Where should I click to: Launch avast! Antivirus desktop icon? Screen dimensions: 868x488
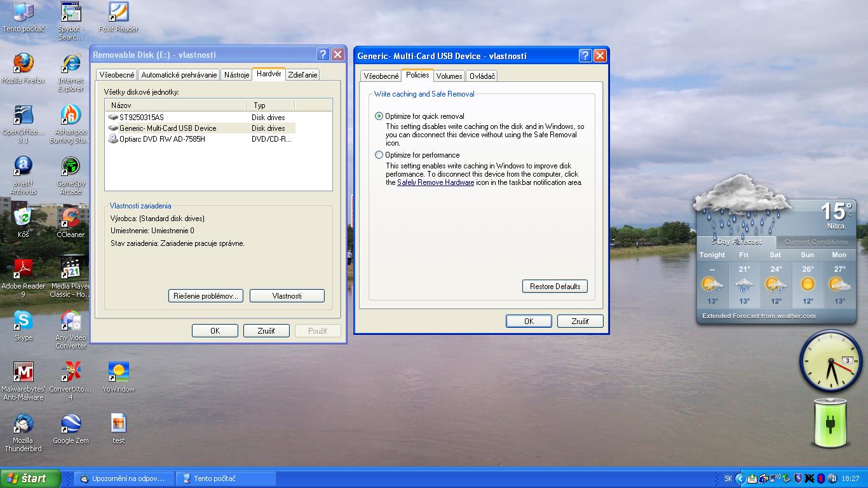(x=24, y=167)
